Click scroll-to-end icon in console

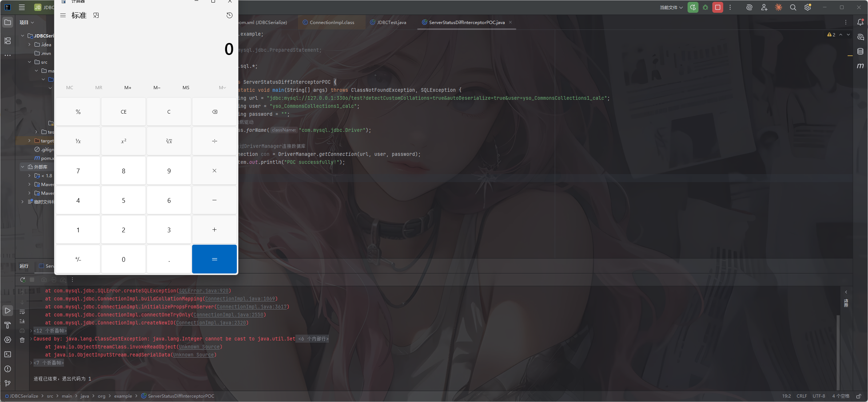[22, 321]
